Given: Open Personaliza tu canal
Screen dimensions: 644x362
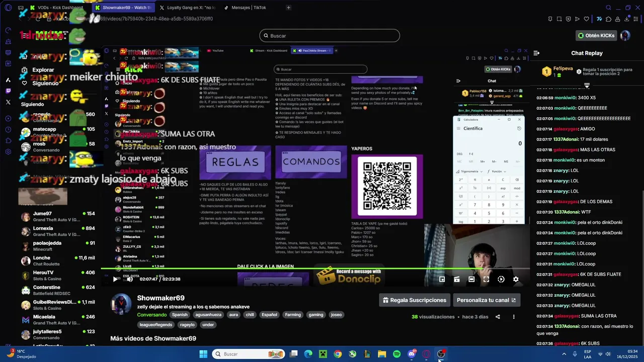Looking at the screenshot, I should (x=486, y=300).
